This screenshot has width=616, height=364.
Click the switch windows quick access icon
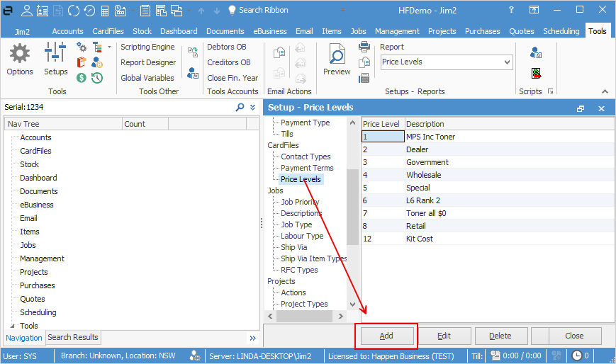[177, 11]
